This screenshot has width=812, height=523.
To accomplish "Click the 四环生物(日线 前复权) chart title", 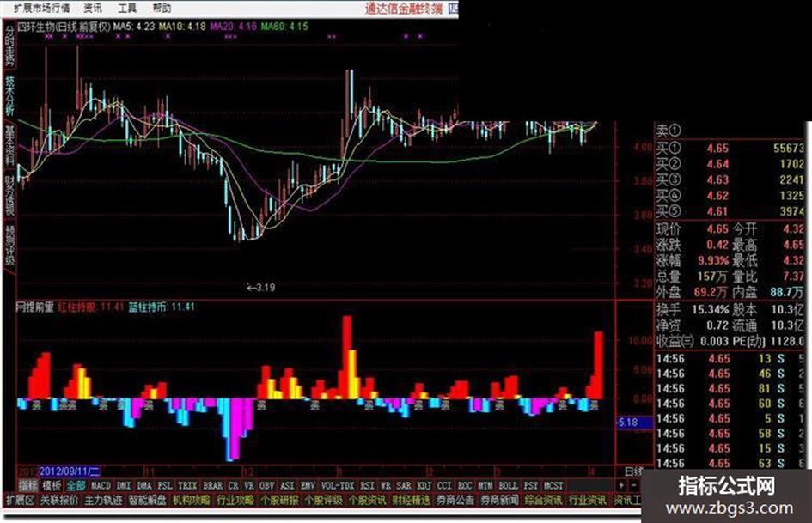I will click(x=64, y=27).
